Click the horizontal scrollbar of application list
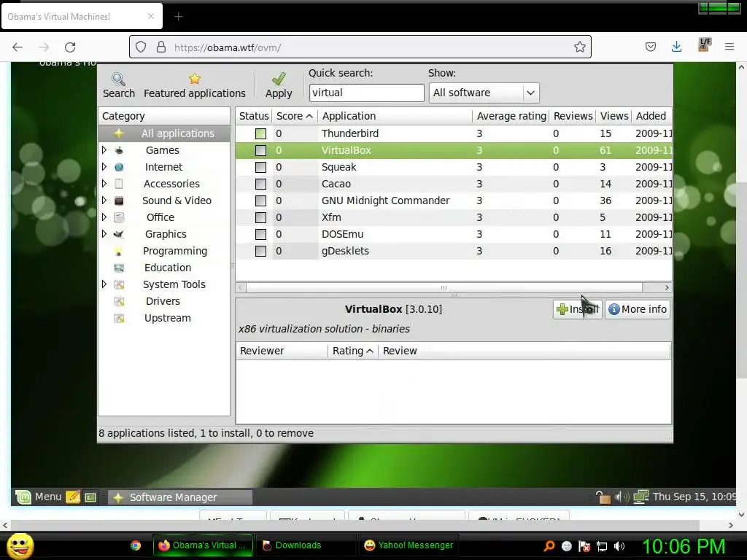747x560 pixels. click(444, 287)
